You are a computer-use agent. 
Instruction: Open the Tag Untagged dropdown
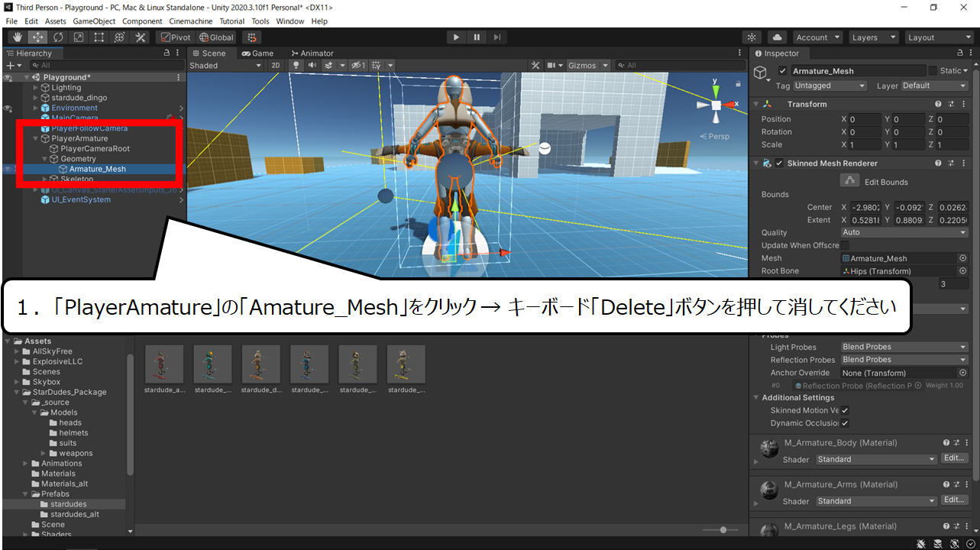tap(830, 86)
